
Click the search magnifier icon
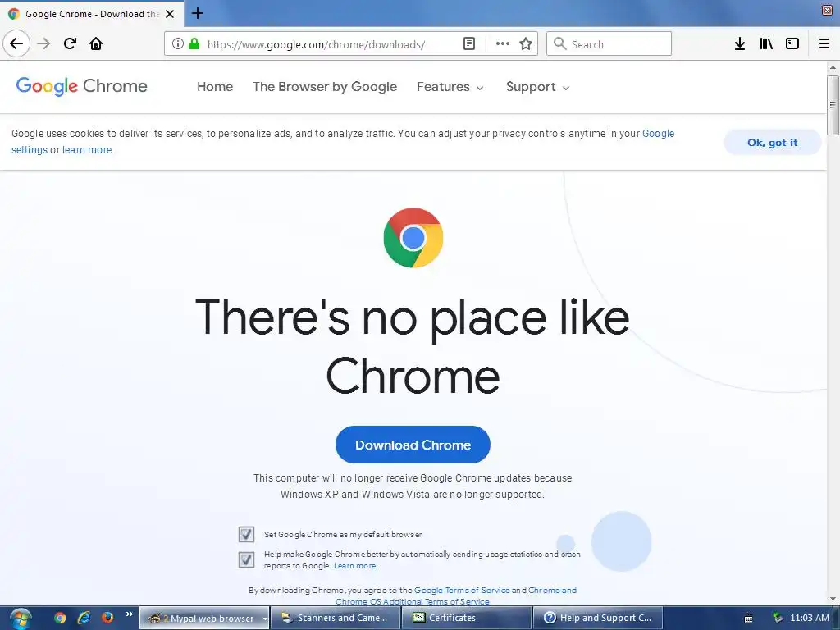(x=559, y=43)
